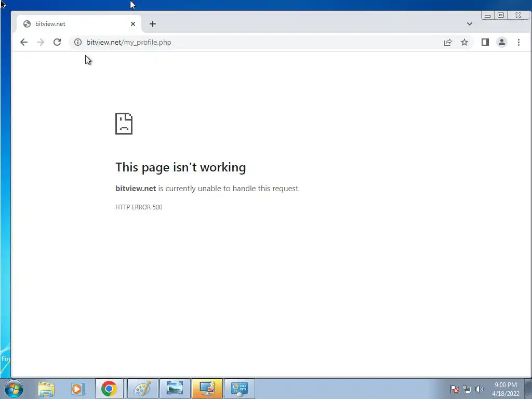Open the Windows Start menu
The width and height of the screenshot is (532, 399).
click(x=14, y=389)
